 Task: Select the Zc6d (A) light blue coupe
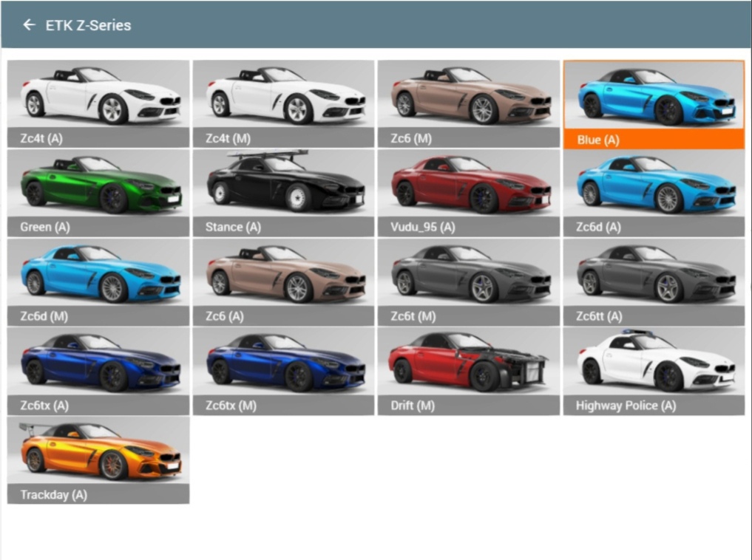(654, 185)
